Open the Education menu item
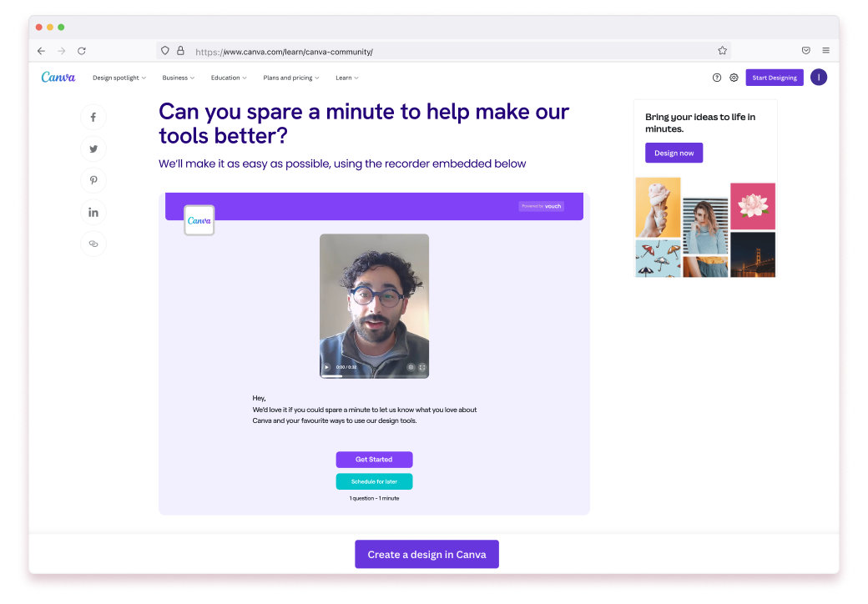 (x=228, y=78)
